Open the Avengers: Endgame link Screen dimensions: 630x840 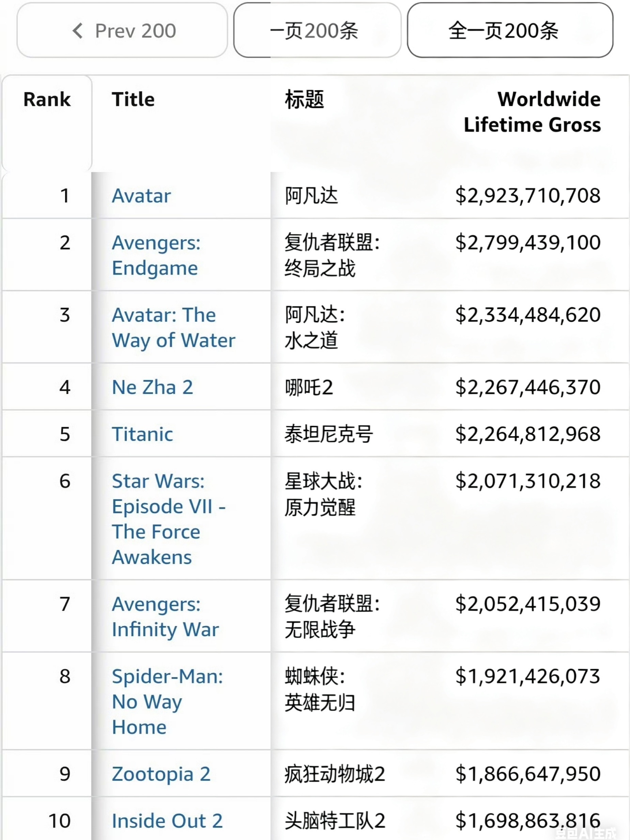(156, 255)
